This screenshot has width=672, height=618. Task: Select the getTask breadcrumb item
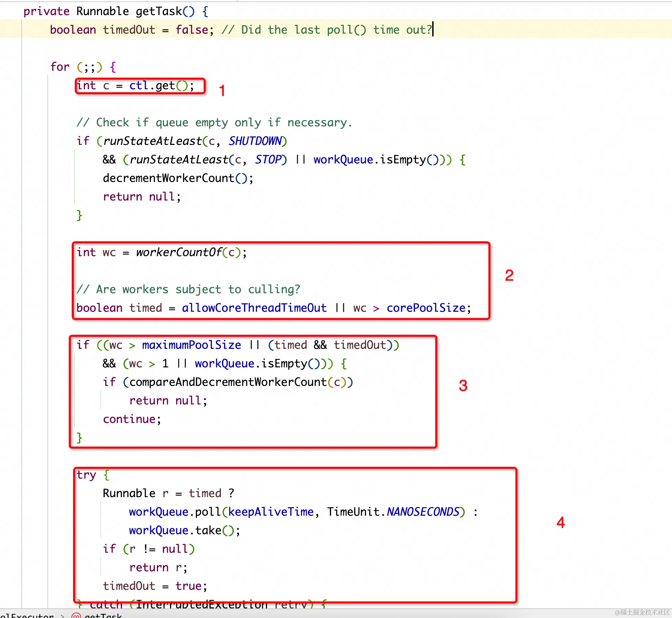tap(103, 616)
